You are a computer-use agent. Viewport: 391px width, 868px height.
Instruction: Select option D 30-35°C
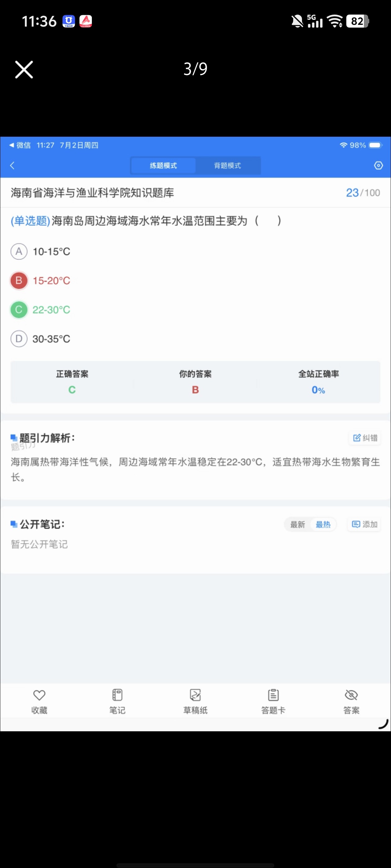pyautogui.click(x=40, y=339)
